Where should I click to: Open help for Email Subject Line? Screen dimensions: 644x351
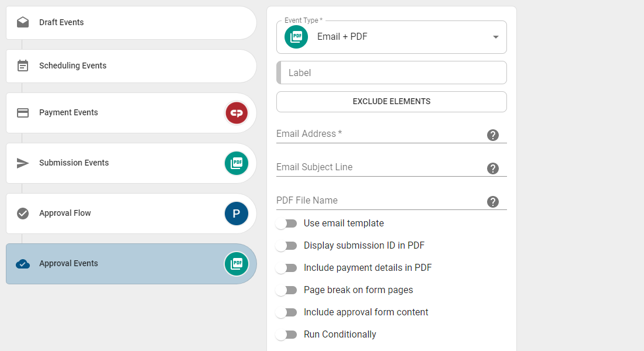tap(493, 168)
